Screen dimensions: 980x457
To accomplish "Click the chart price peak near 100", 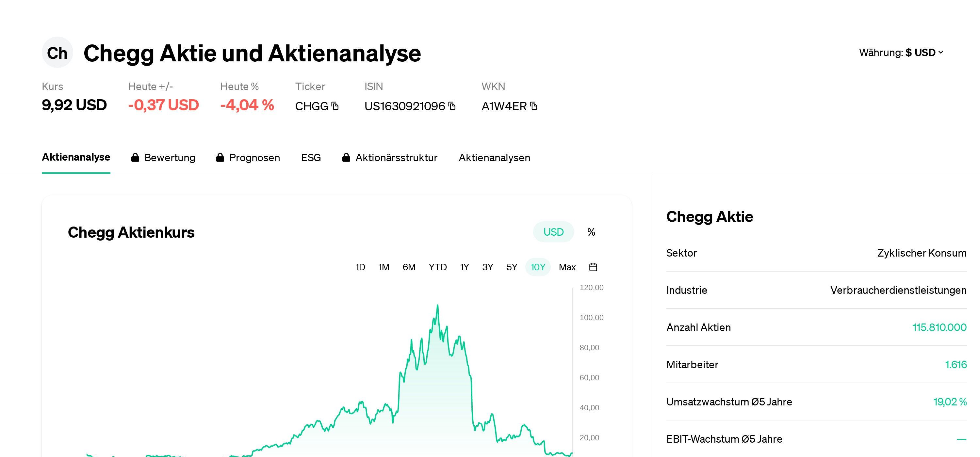I will pos(437,305).
